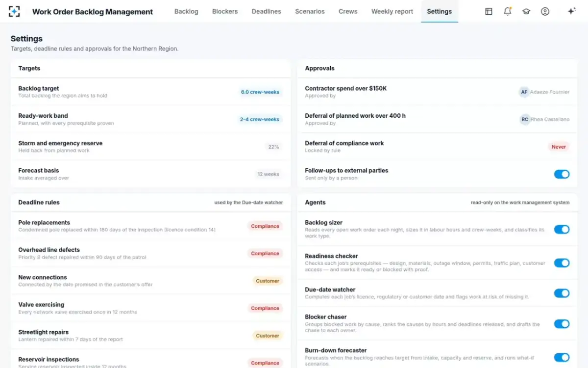
Task: Click the Forecast basis label
Action: (x=39, y=171)
